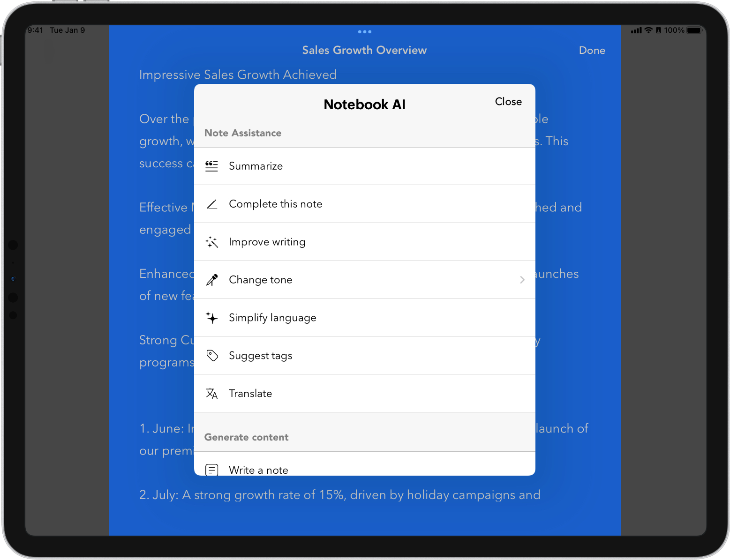Click the Translate language icon
Viewport: 730px width, 560px height.
tap(212, 394)
